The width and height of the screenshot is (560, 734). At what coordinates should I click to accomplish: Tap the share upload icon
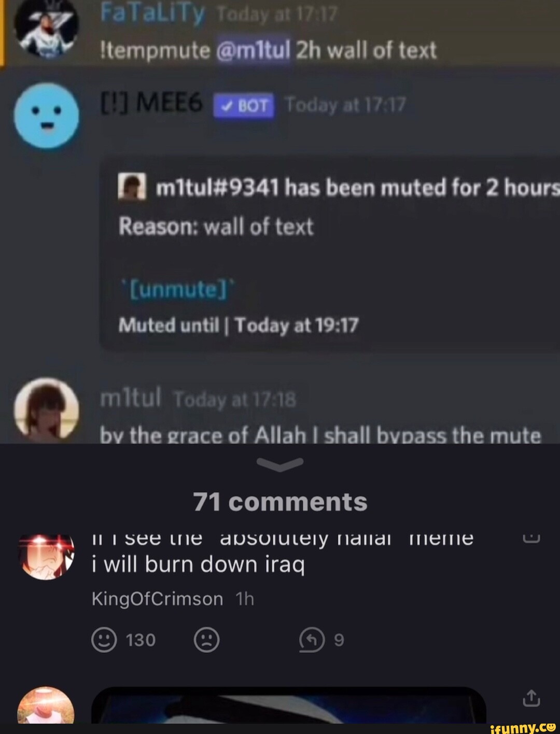click(531, 698)
